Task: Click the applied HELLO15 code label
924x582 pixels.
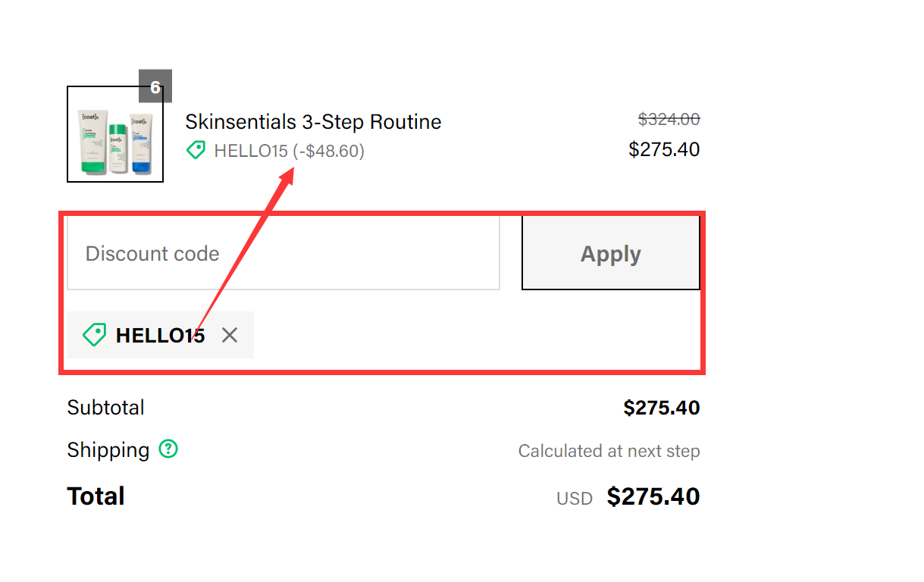Action: pos(160,334)
